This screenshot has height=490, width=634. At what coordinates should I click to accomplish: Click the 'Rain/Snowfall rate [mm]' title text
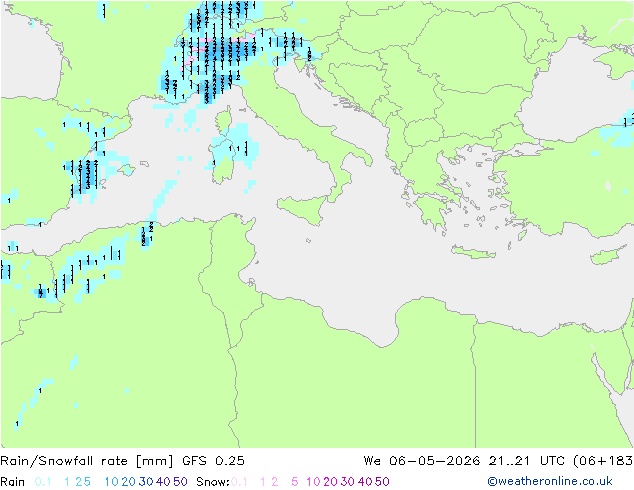(x=87, y=461)
